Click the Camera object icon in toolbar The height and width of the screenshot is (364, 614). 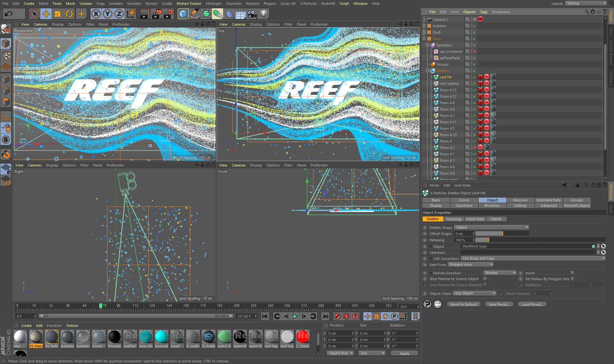click(252, 14)
